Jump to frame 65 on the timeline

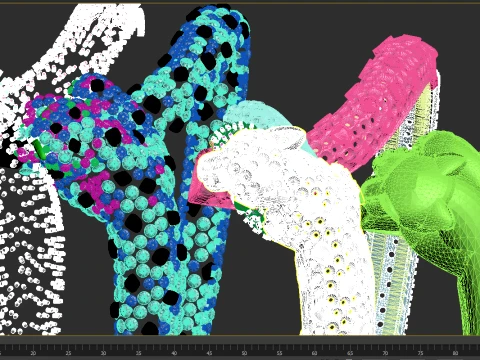(350, 353)
